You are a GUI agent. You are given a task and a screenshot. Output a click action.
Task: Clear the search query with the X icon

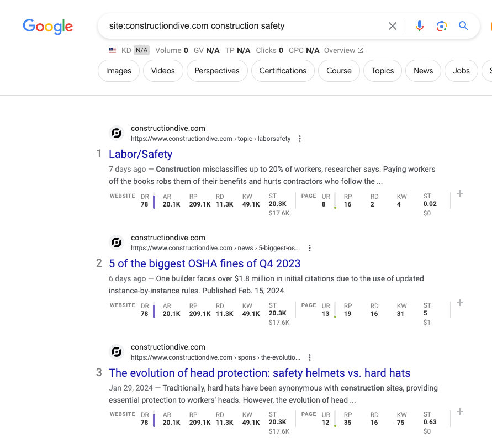[392, 25]
